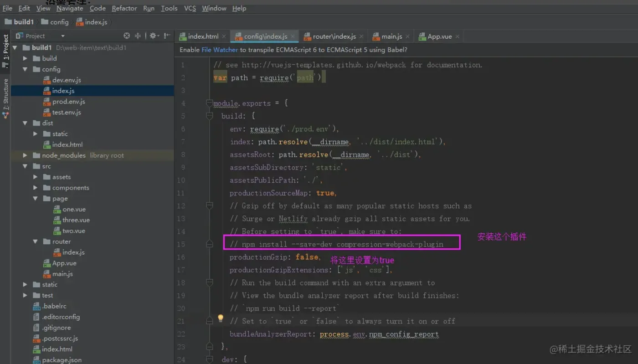Fold the comment block at line 12
Screen dimensions: 638x364
click(x=209, y=206)
